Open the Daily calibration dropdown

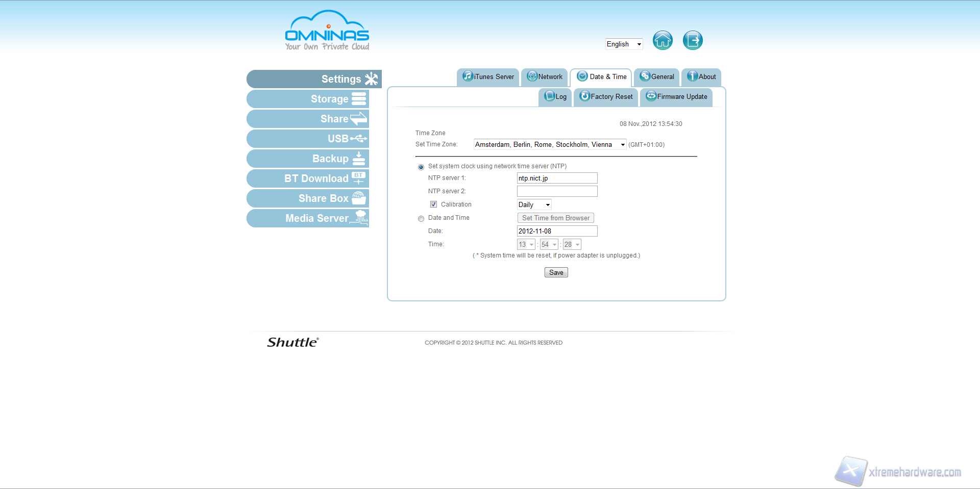pos(534,205)
